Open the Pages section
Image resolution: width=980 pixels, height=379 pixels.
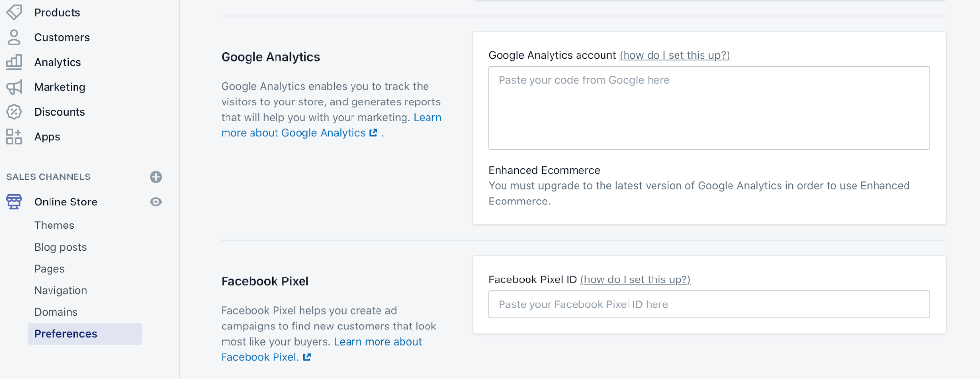pyautogui.click(x=49, y=269)
